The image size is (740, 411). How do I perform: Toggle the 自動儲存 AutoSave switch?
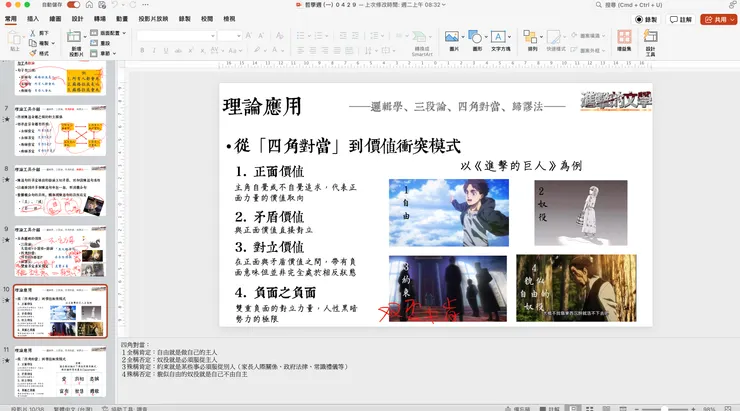pyautogui.click(x=73, y=5)
